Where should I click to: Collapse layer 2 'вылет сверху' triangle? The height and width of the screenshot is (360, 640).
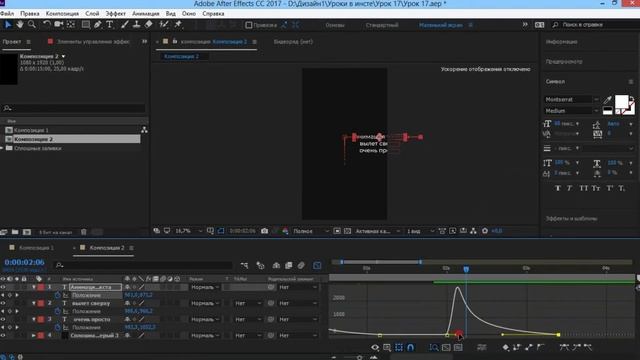click(34, 303)
